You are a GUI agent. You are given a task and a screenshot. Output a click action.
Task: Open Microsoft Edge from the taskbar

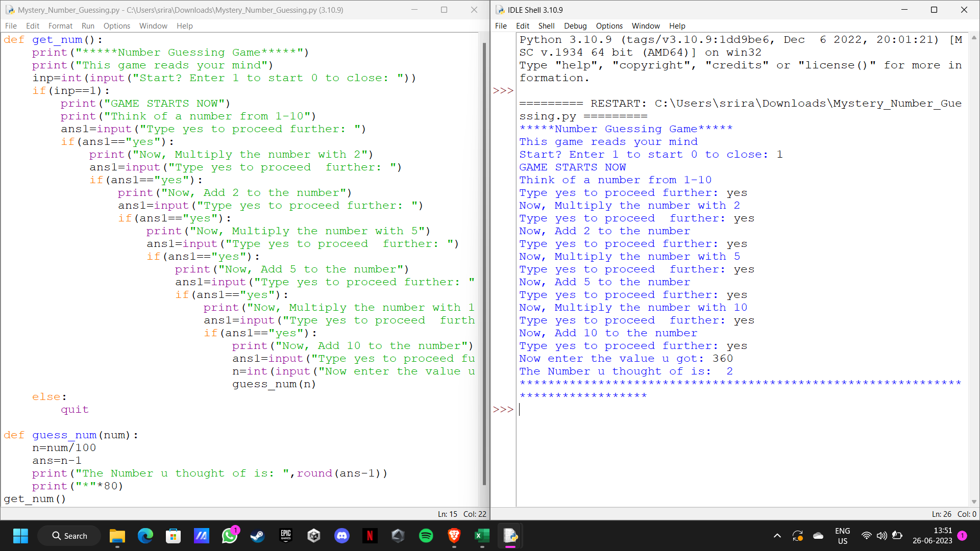coord(145,536)
